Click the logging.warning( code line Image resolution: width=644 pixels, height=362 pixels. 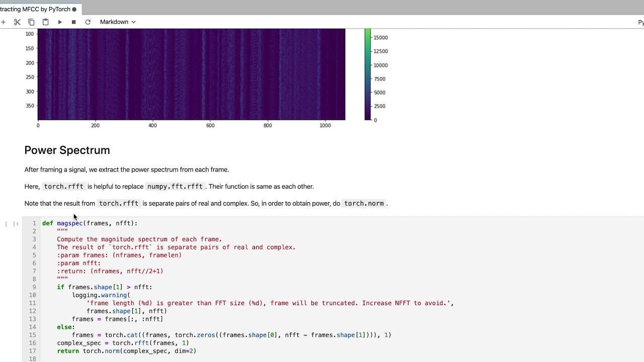coord(101,295)
